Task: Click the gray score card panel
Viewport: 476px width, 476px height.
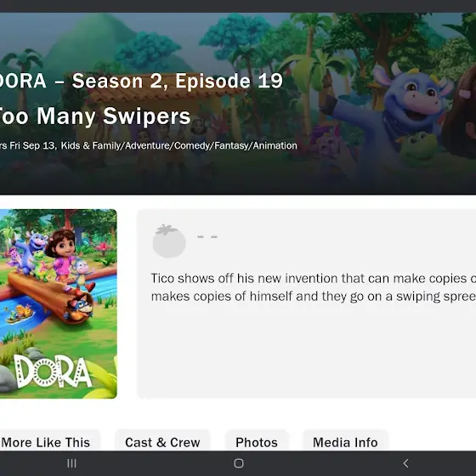Action: click(307, 303)
